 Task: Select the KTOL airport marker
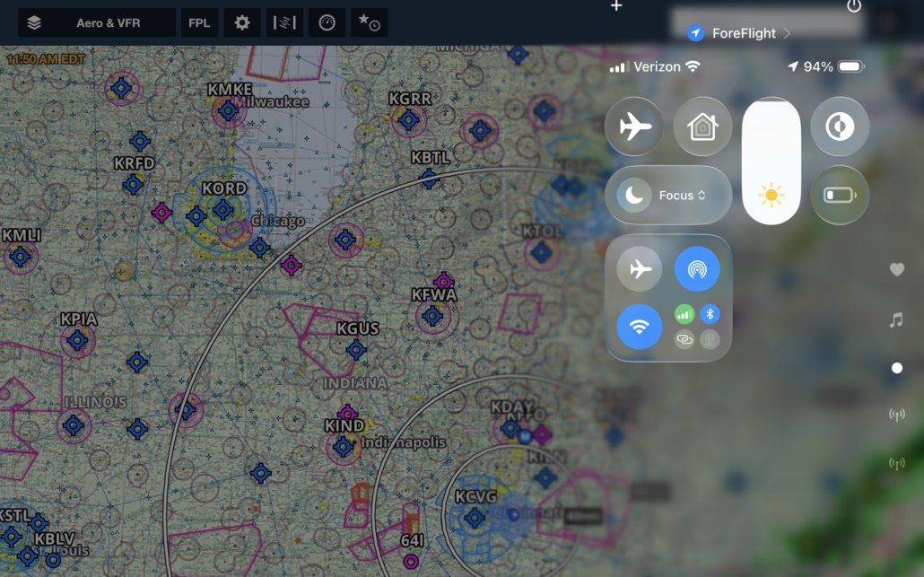click(542, 253)
